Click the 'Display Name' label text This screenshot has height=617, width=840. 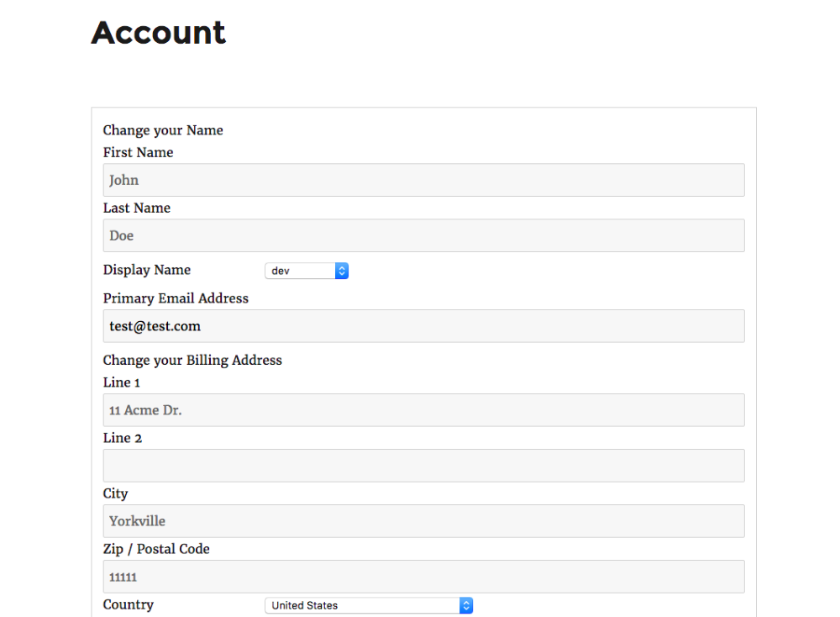(x=146, y=270)
